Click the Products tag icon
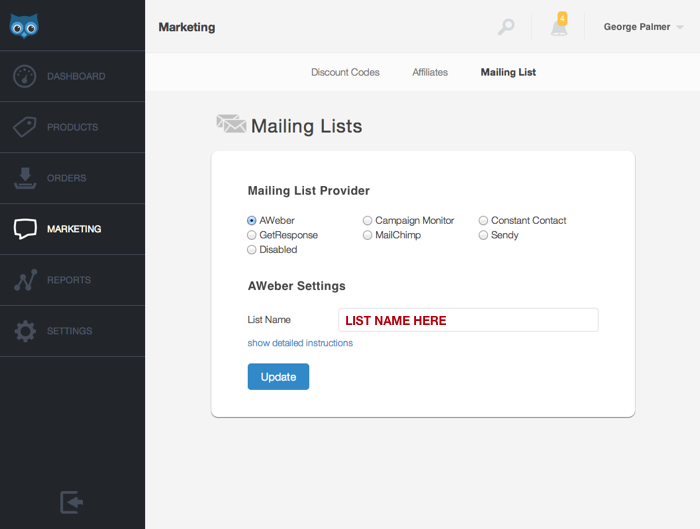Image resolution: width=700 pixels, height=529 pixels. click(x=25, y=127)
